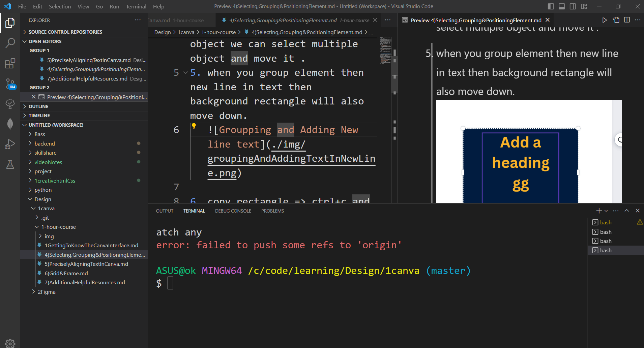Open the Testing flask icon view
Image resolution: width=644 pixels, height=348 pixels.
(10, 164)
